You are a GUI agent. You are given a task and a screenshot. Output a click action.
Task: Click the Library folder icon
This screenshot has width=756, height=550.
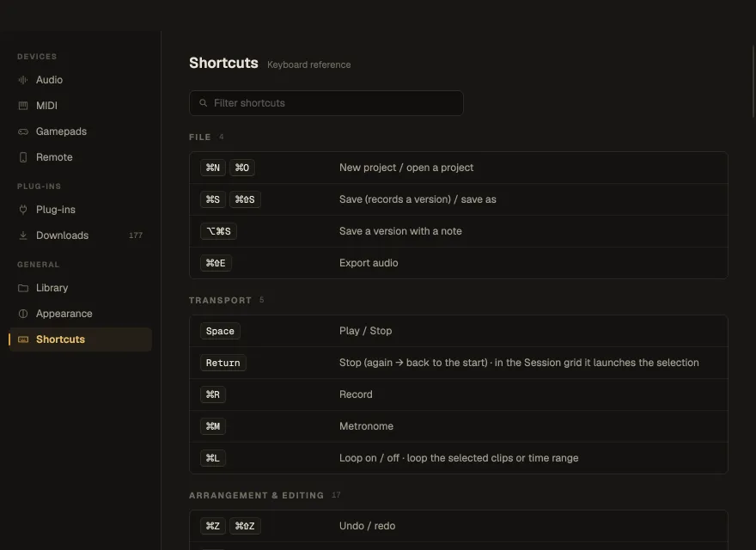tap(22, 288)
